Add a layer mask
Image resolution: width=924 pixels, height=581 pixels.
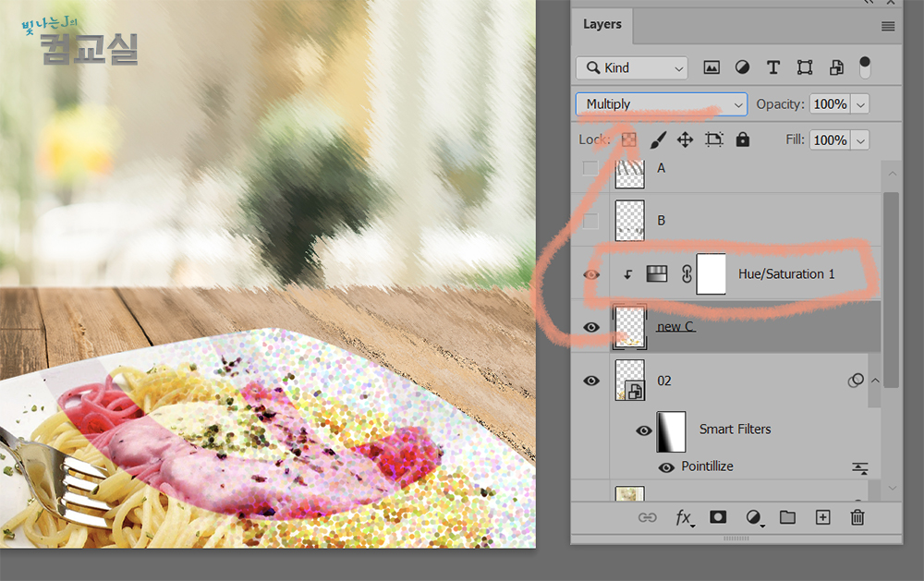tap(718, 516)
